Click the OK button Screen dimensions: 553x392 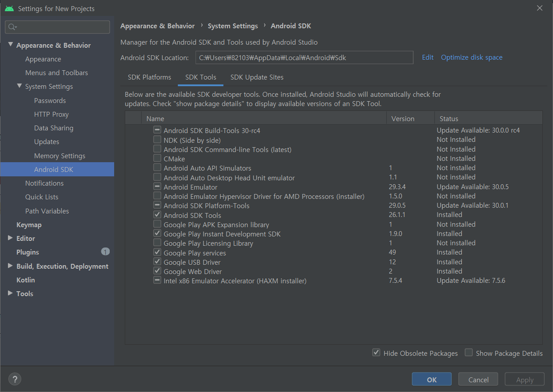(432, 380)
